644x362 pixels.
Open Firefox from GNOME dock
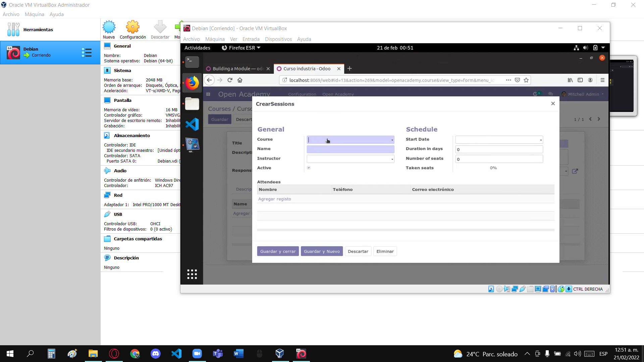[x=192, y=83]
